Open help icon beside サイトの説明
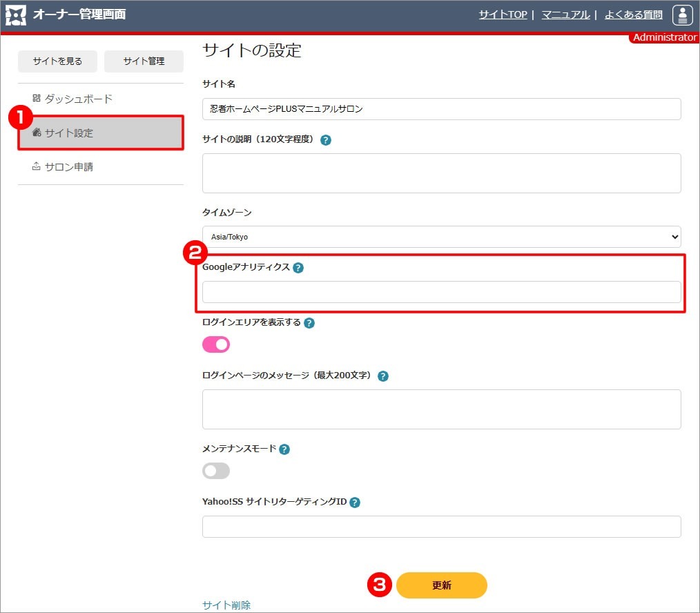 coord(326,140)
